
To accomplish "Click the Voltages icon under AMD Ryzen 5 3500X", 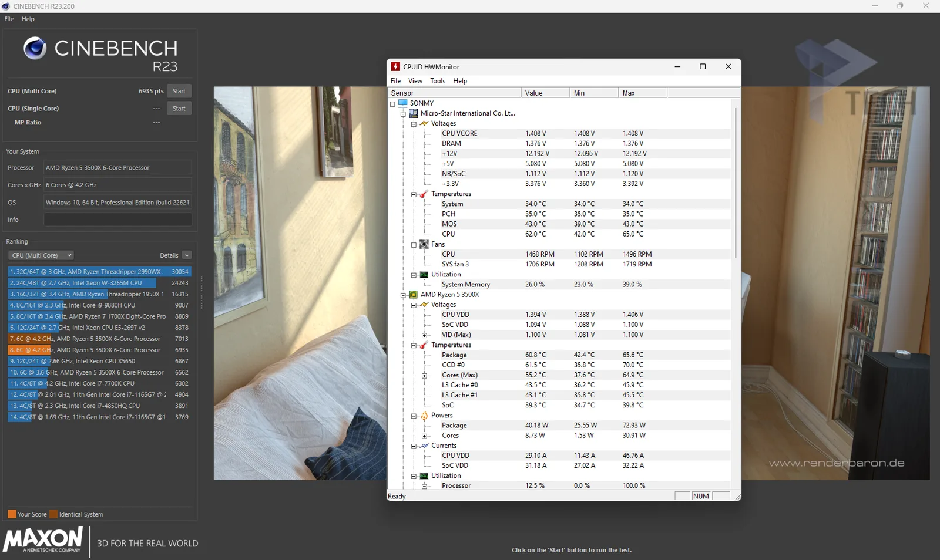I will click(x=424, y=305).
